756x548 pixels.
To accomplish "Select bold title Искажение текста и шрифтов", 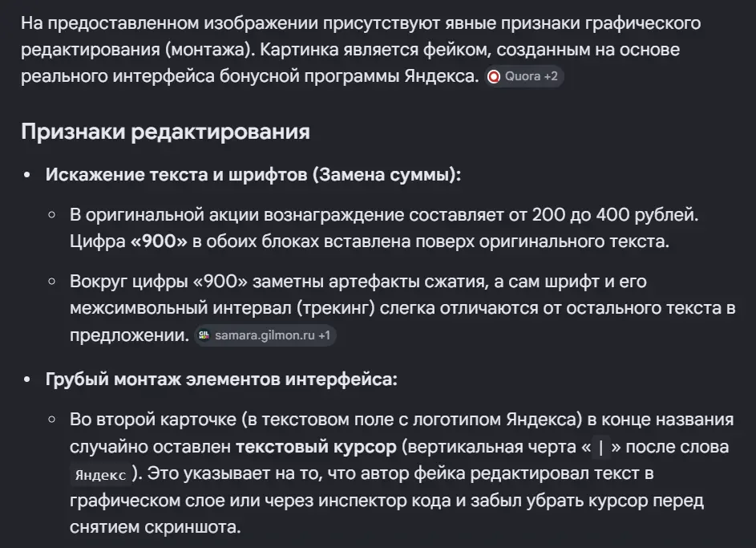I will [x=176, y=175].
